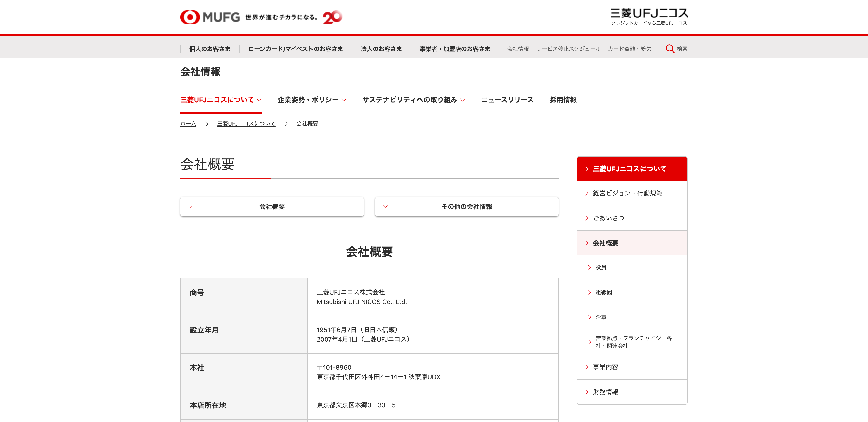Open 採用情報 tab
The image size is (868, 422).
click(563, 100)
